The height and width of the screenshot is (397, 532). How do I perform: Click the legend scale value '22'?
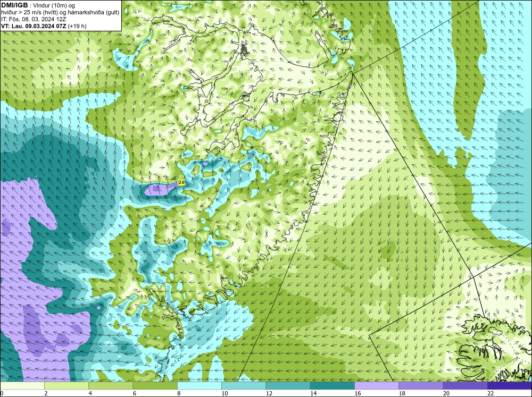click(491, 393)
